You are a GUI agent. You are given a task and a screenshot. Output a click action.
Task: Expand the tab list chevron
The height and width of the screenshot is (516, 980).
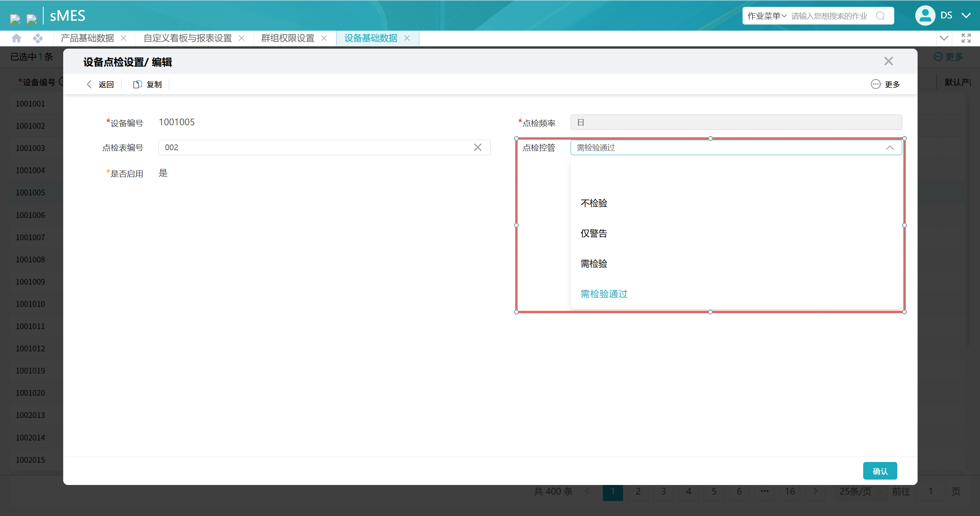[x=944, y=38]
